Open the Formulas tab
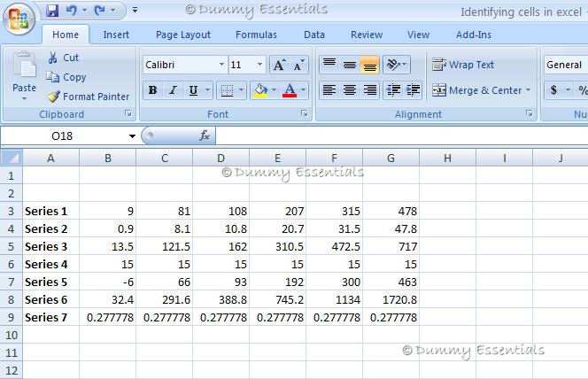 click(256, 35)
